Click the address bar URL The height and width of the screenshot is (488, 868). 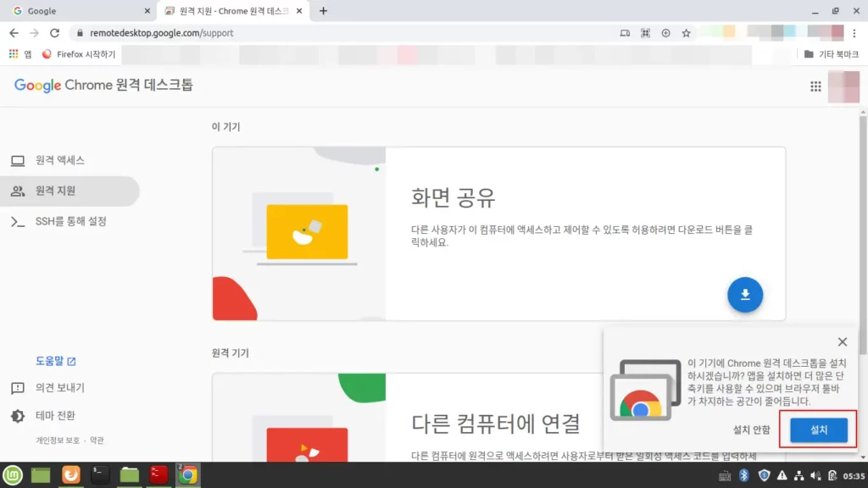tap(162, 33)
